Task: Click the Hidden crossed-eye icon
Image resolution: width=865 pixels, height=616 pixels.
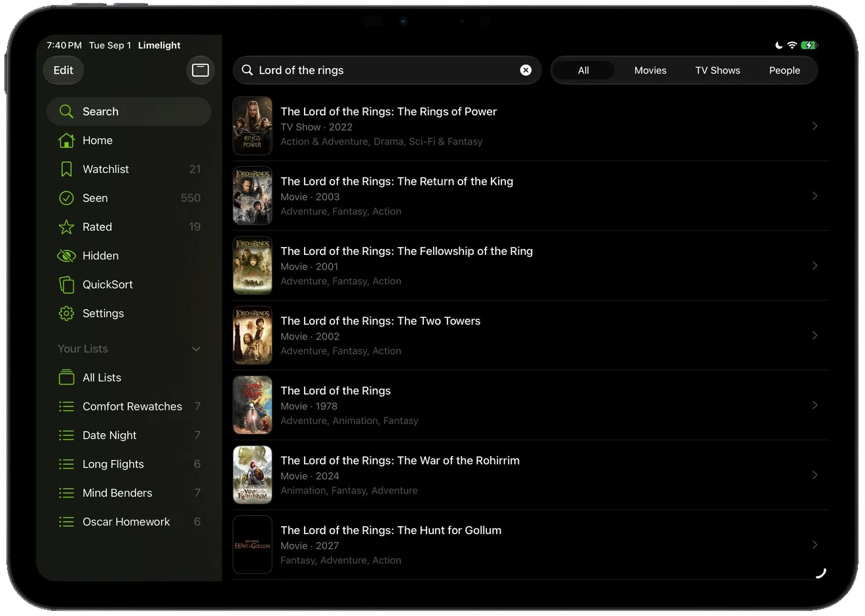Action: click(66, 256)
